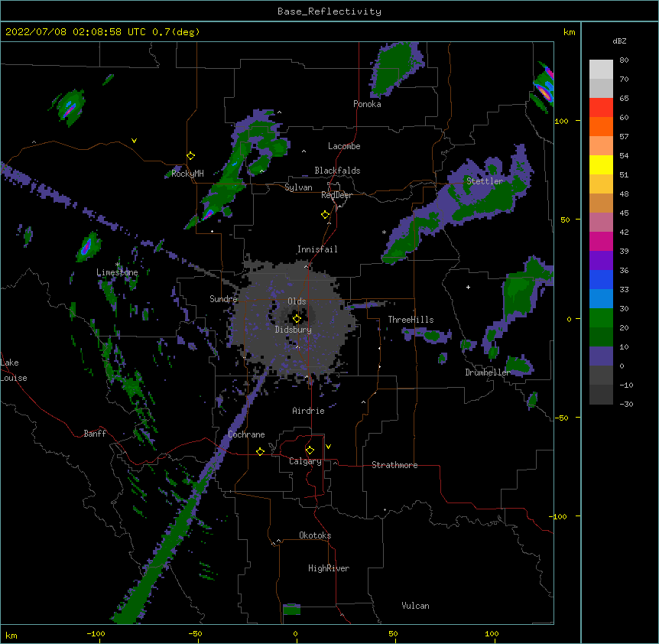Pick the light gray 70–80 dBZ swatch

pos(601,70)
